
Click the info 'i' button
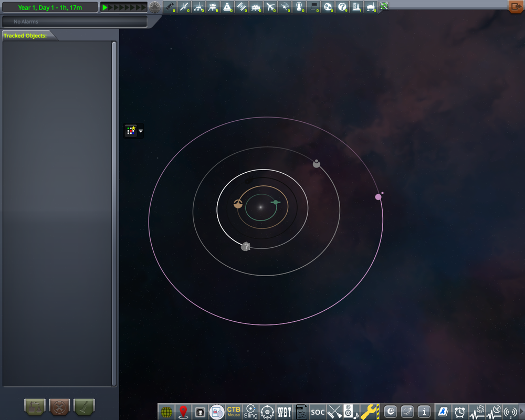tap(424, 412)
